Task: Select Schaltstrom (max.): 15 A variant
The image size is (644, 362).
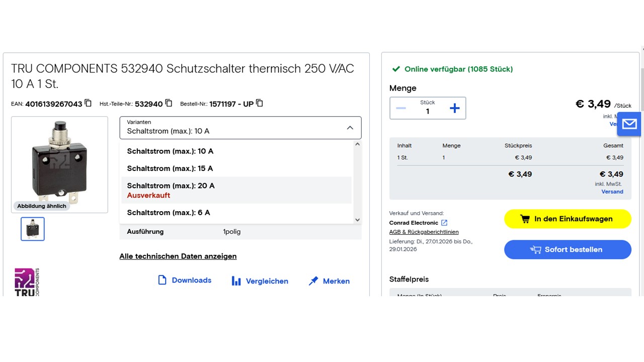Action: tap(170, 168)
